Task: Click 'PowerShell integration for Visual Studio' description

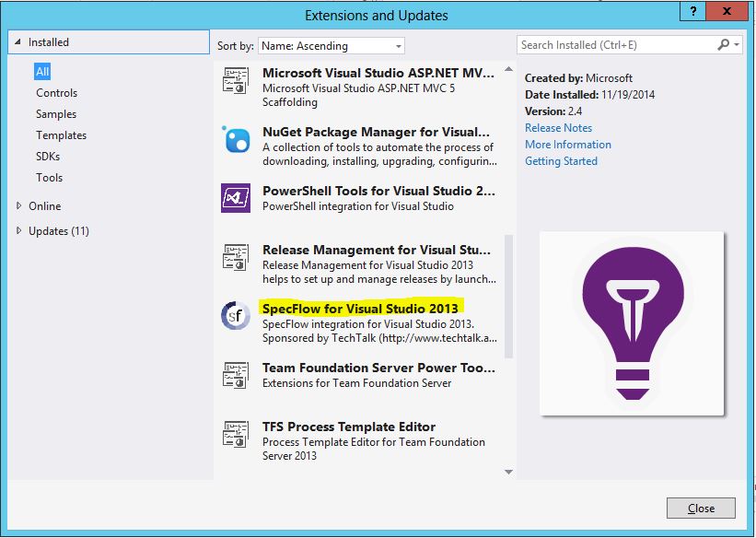Action: (358, 206)
